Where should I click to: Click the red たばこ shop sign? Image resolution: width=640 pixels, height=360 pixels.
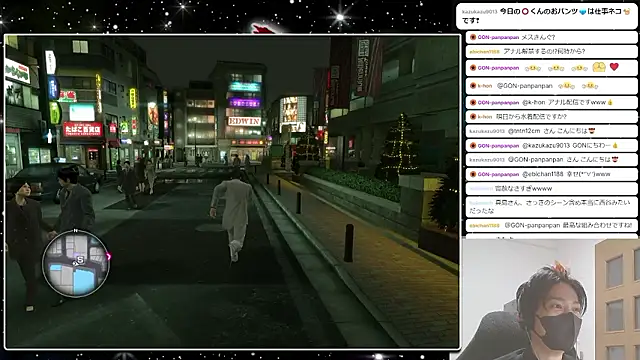point(83,129)
